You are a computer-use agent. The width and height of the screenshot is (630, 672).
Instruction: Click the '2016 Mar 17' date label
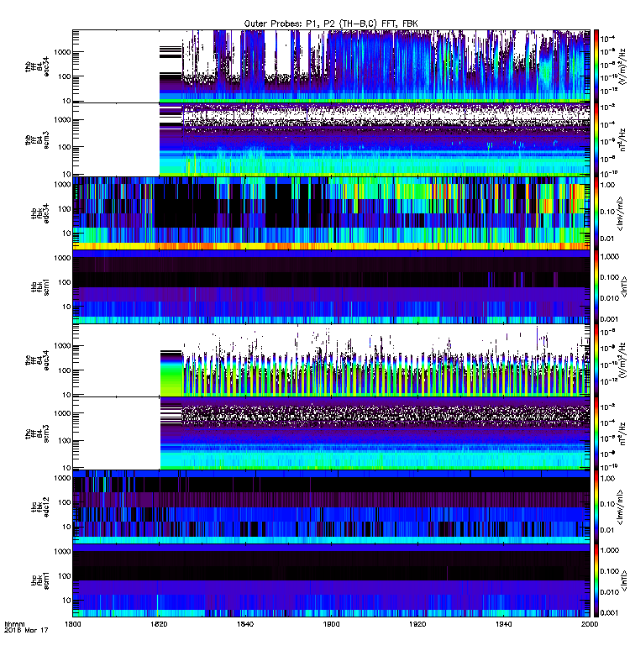[x=26, y=631]
